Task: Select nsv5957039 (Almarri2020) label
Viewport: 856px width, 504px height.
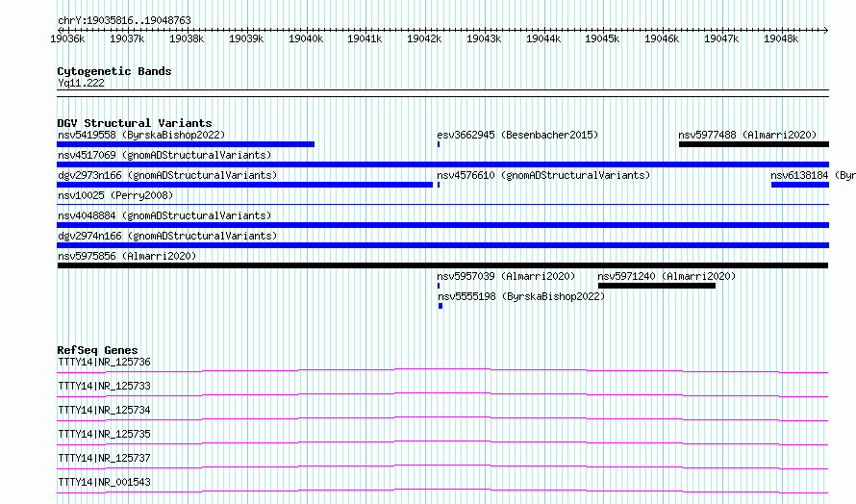Action: [506, 276]
